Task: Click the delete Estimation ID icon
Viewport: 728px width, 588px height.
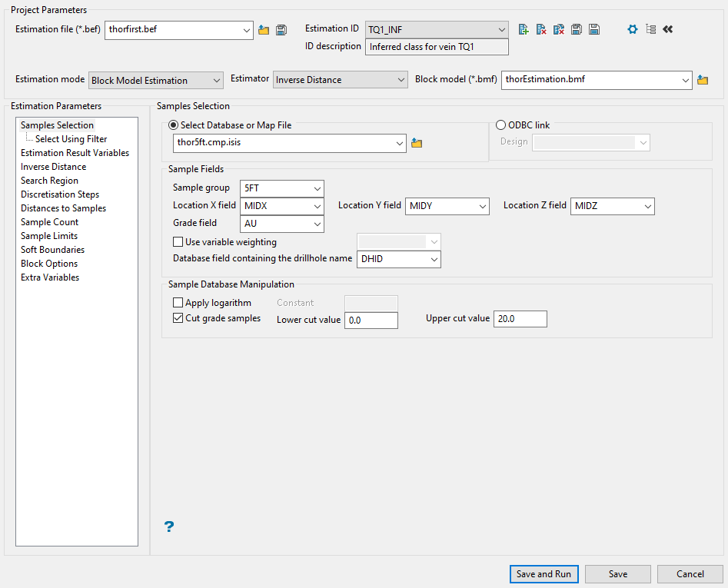Action: (541, 29)
